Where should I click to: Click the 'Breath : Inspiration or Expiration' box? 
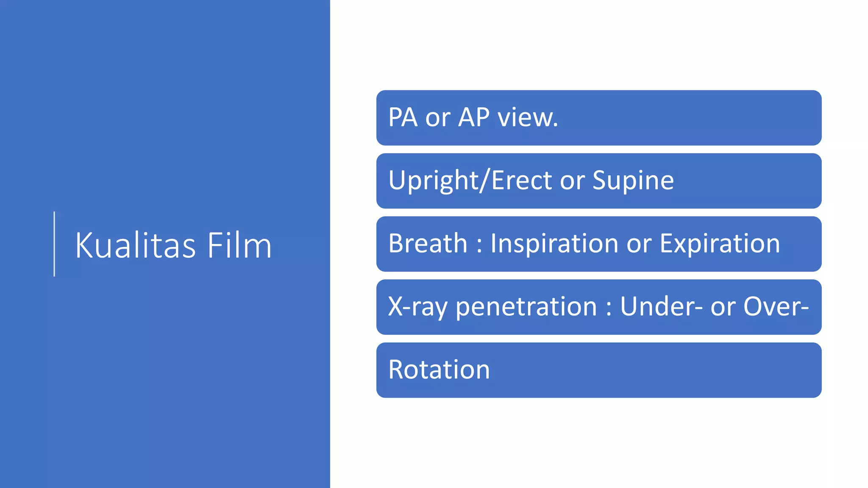[599, 244]
